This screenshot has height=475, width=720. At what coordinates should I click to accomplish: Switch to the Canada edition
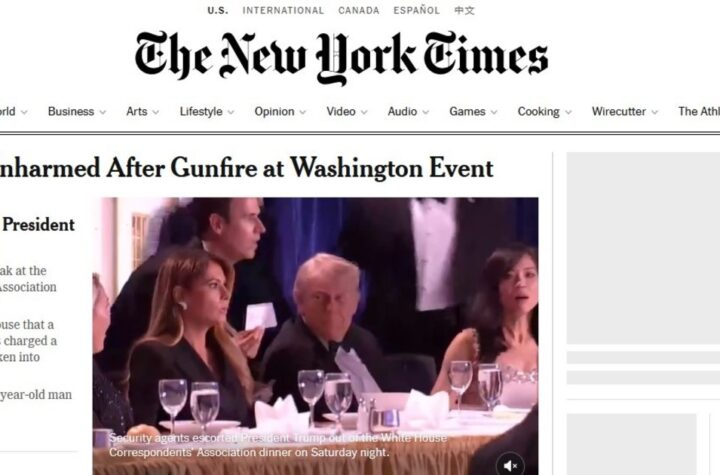[359, 11]
